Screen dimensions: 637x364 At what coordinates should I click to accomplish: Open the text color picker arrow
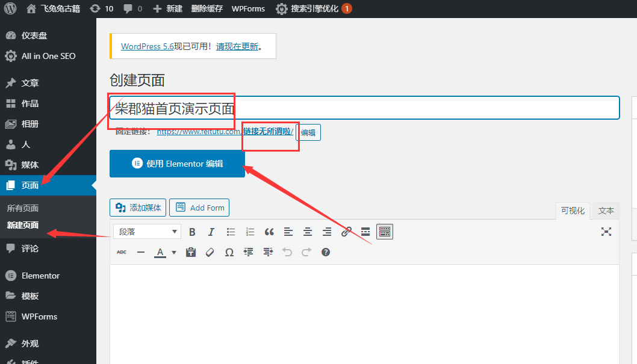click(174, 253)
